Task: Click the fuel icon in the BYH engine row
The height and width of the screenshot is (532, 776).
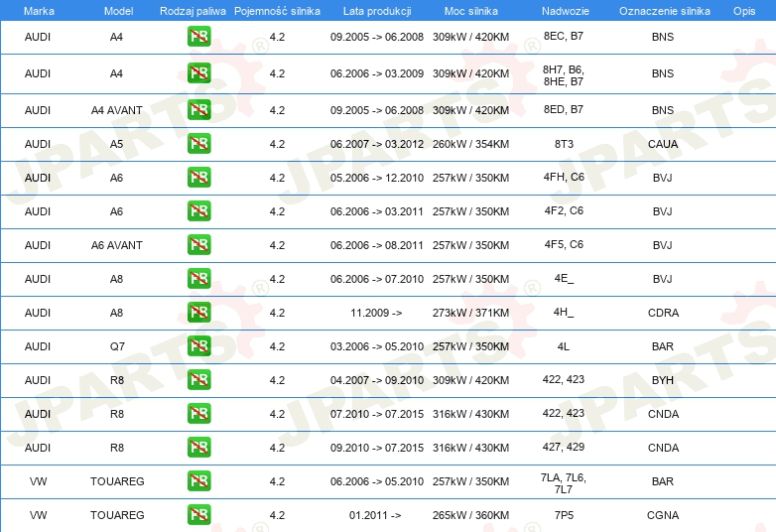Action: (x=198, y=379)
